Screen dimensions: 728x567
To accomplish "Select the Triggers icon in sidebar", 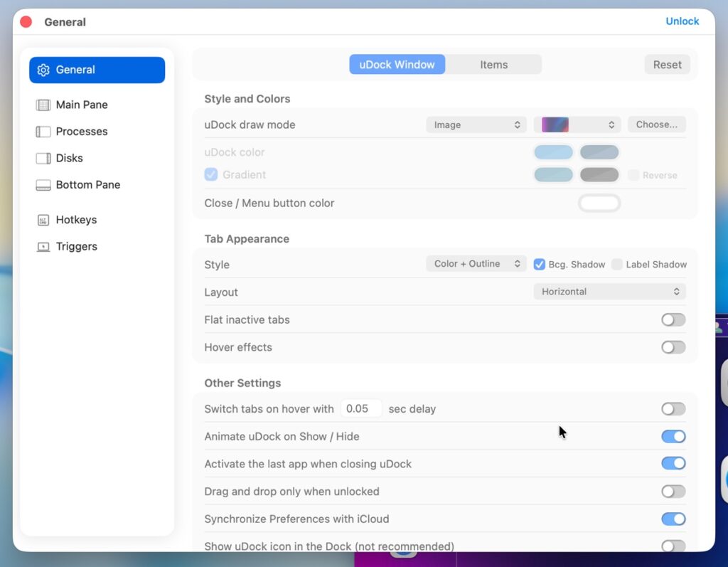I will tap(43, 247).
